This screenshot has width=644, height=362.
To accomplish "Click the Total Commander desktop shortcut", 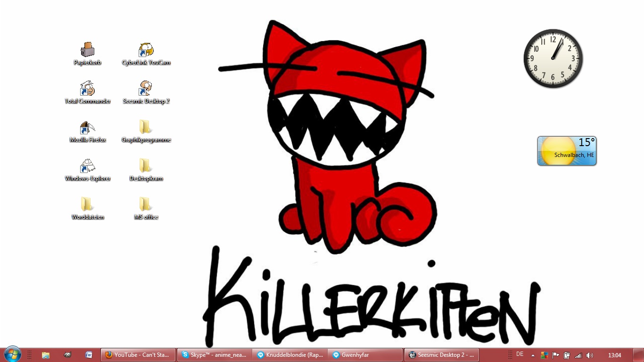I will pyautogui.click(x=87, y=89).
